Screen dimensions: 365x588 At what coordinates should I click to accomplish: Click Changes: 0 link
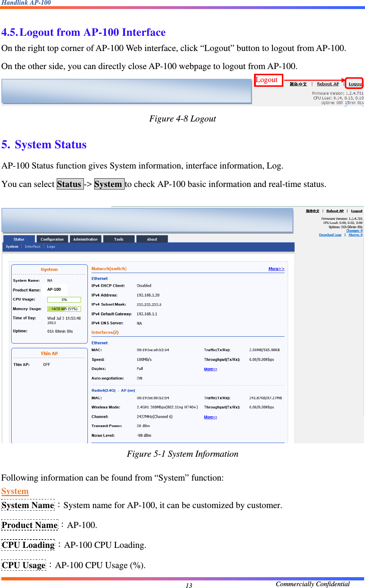354,231
